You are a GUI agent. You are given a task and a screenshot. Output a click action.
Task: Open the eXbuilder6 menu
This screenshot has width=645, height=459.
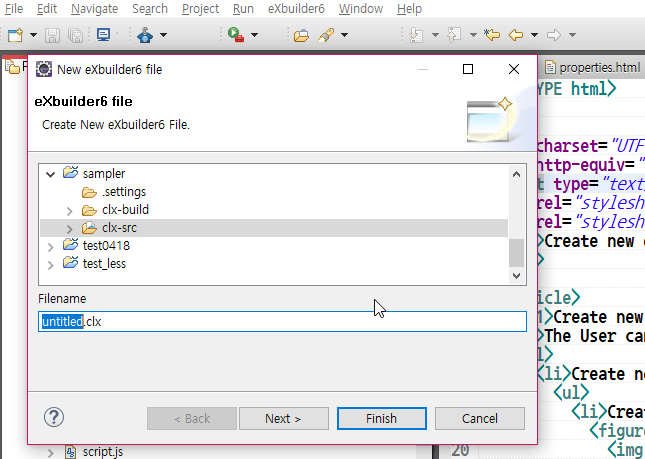click(297, 9)
